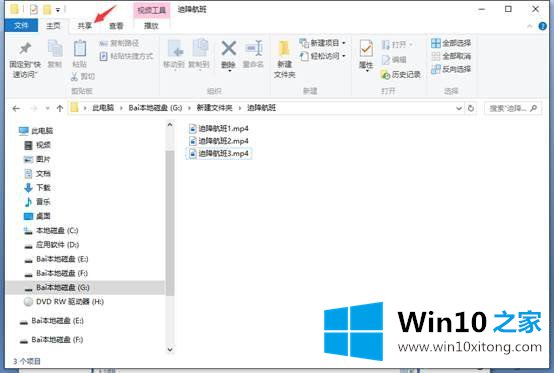554x373 pixels.
Task: Switch to the Play (播放) tab
Action: [151, 25]
